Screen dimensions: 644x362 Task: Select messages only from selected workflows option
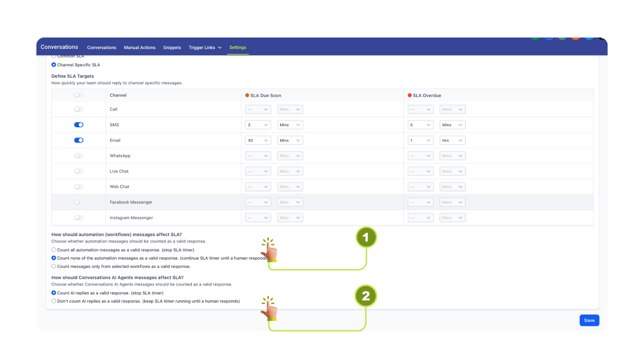(x=54, y=266)
